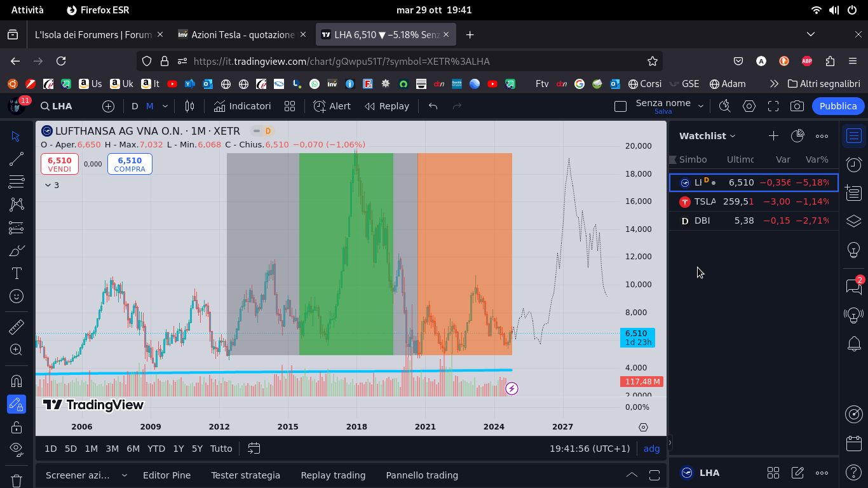Open indicator templates grid icon
868x488 pixels.
coord(290,106)
